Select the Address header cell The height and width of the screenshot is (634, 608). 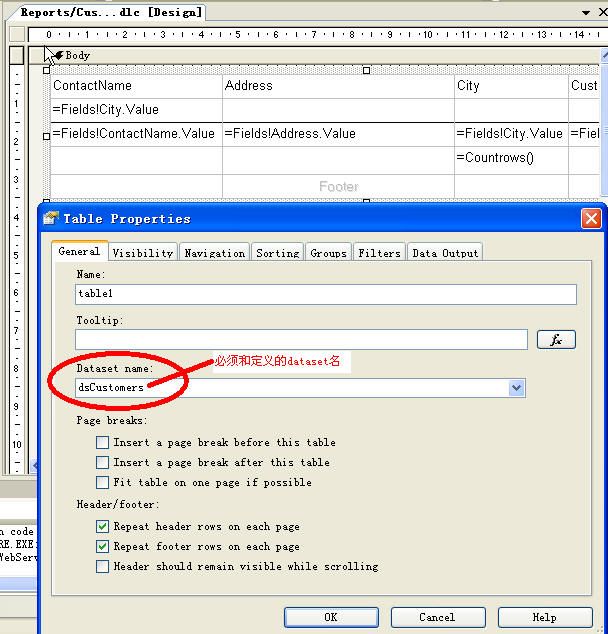[338, 86]
